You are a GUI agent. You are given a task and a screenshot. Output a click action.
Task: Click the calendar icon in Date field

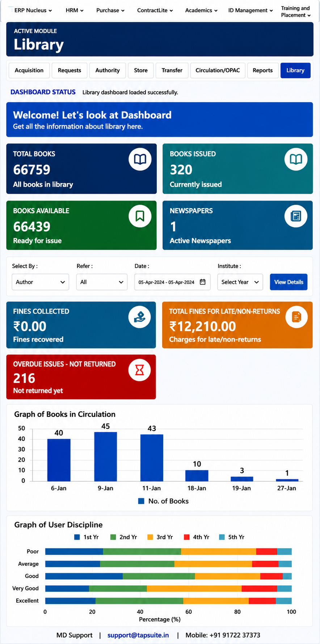203,282
